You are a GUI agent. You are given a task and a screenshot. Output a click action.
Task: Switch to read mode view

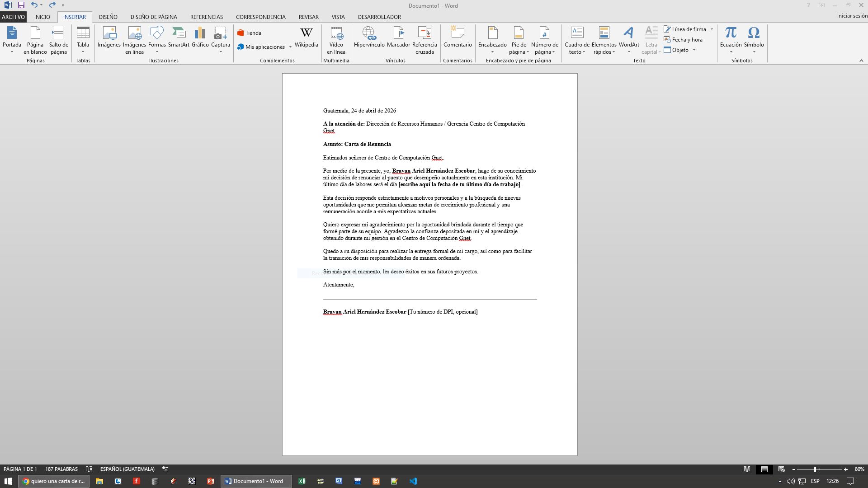[747, 469]
